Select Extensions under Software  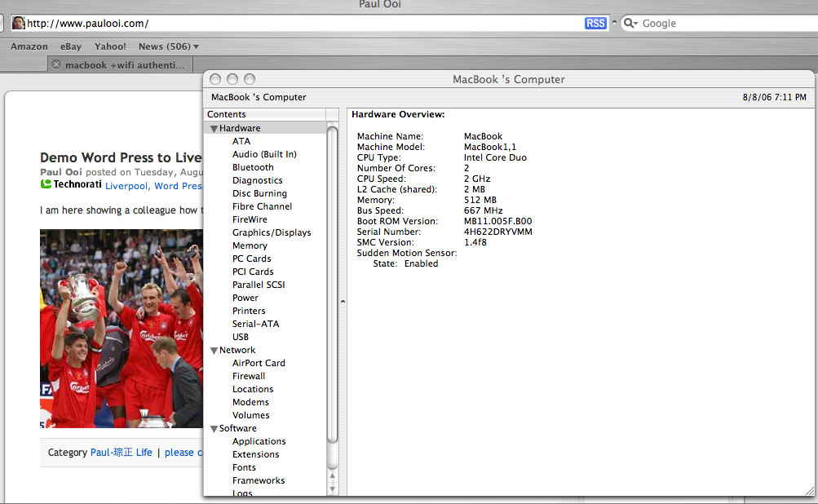coord(255,454)
